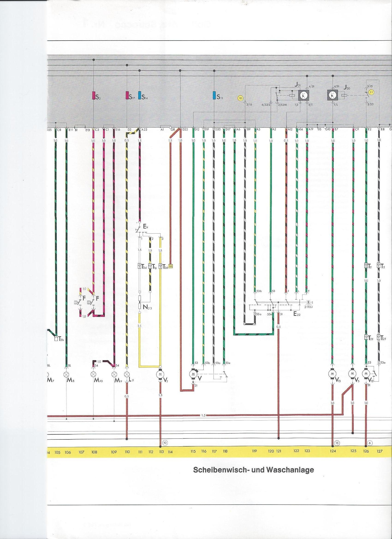Viewport: 392px width, 539px height.
Task: Click the blue S11 fuse
Action: tap(214, 95)
